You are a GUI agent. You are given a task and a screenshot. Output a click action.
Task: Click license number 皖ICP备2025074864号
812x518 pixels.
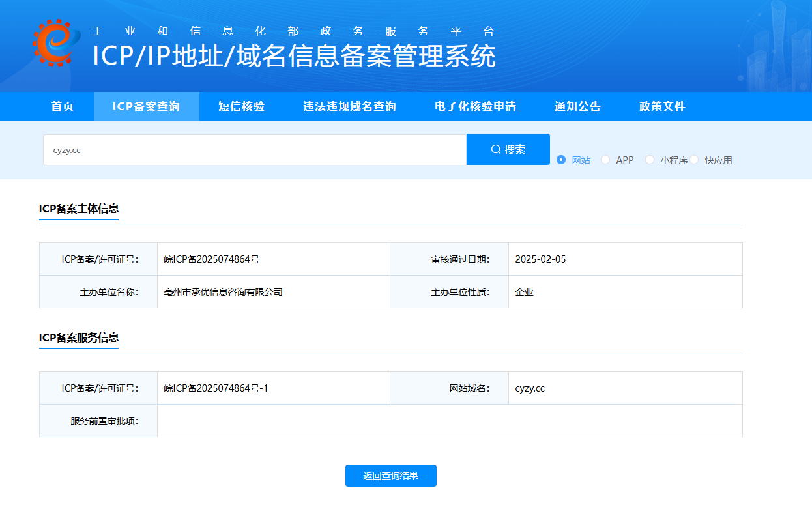pyautogui.click(x=212, y=259)
